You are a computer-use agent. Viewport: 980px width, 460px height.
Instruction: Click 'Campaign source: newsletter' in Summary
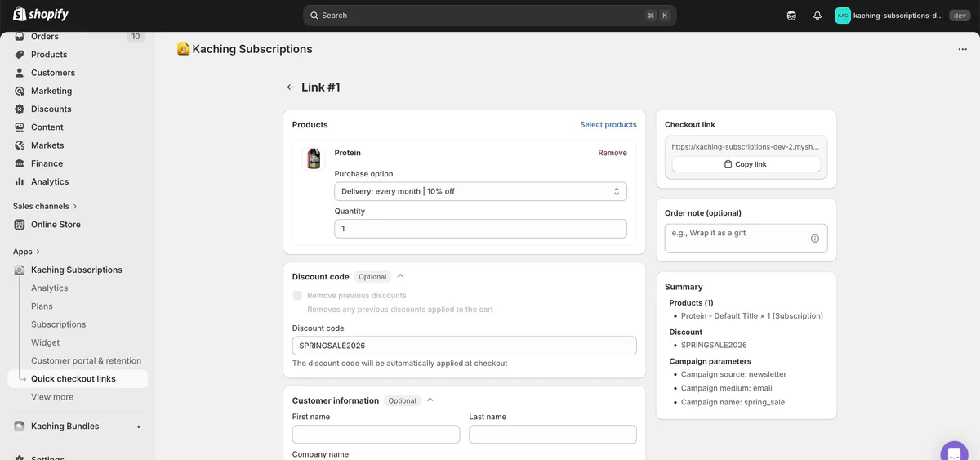[x=733, y=374]
